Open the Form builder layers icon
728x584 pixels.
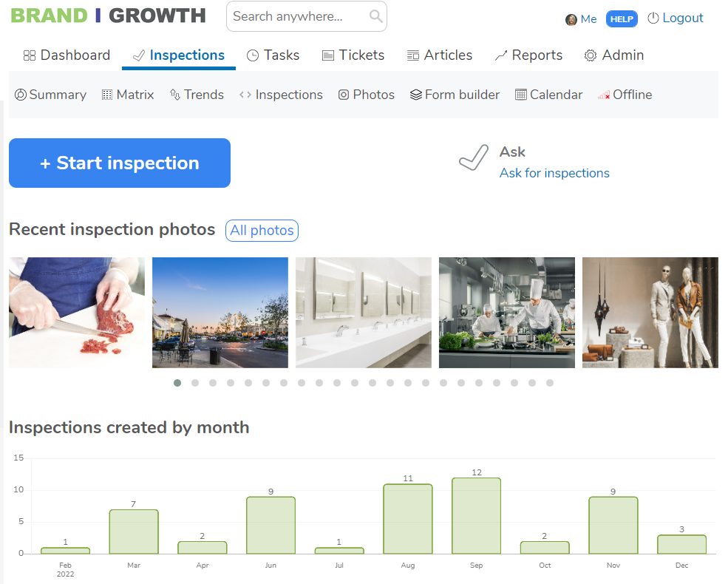pos(416,95)
